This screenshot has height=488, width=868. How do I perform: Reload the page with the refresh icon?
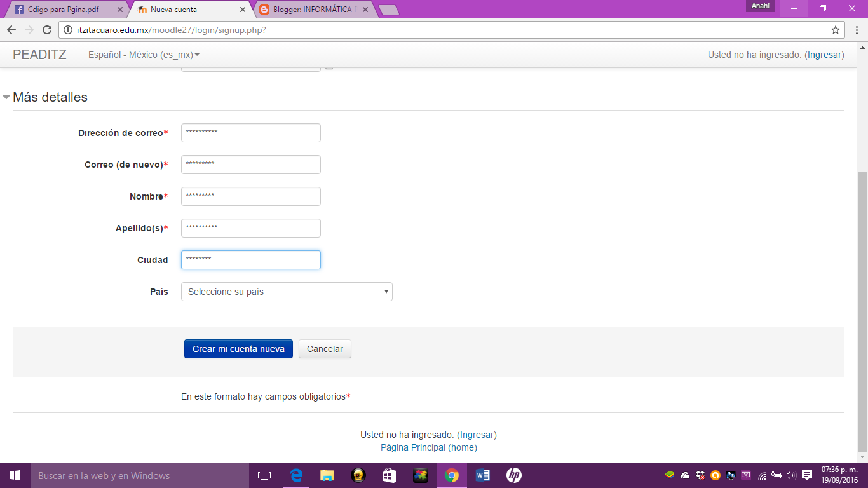(x=46, y=30)
